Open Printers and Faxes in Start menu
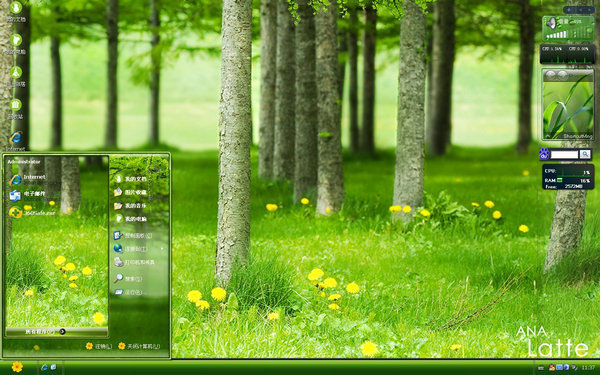Screen dimensions: 600x375 pyautogui.click(x=135, y=262)
